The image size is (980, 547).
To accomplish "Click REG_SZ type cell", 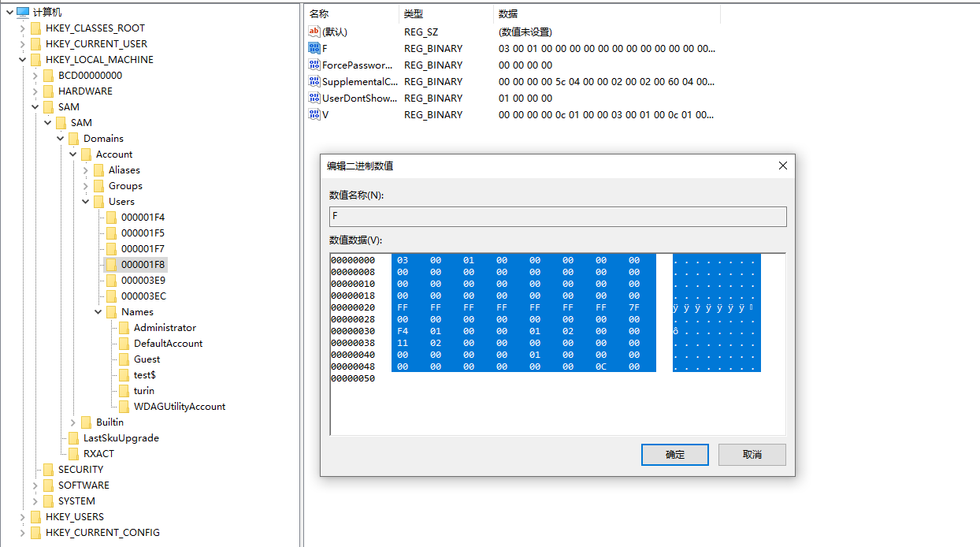I will (x=422, y=32).
